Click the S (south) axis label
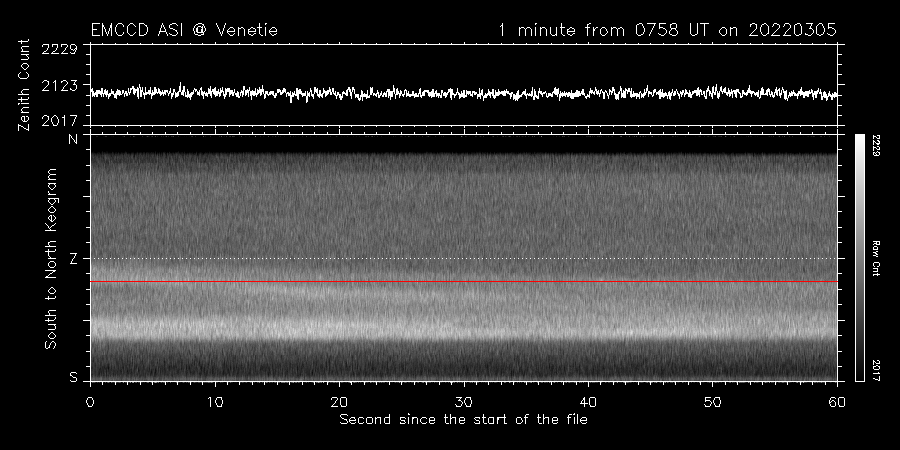 [73, 377]
